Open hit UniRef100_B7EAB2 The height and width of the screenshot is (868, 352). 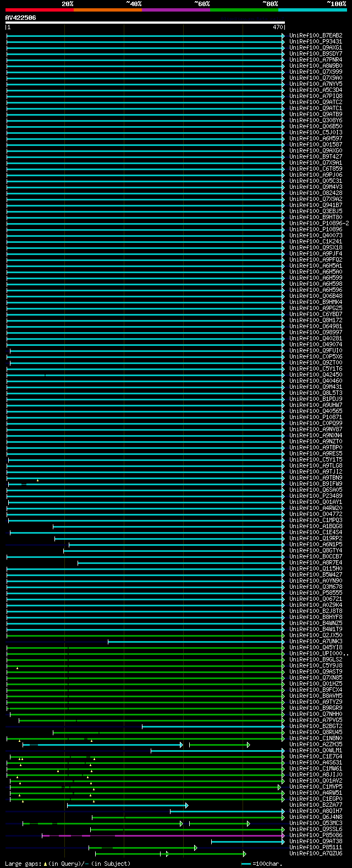[x=316, y=36]
